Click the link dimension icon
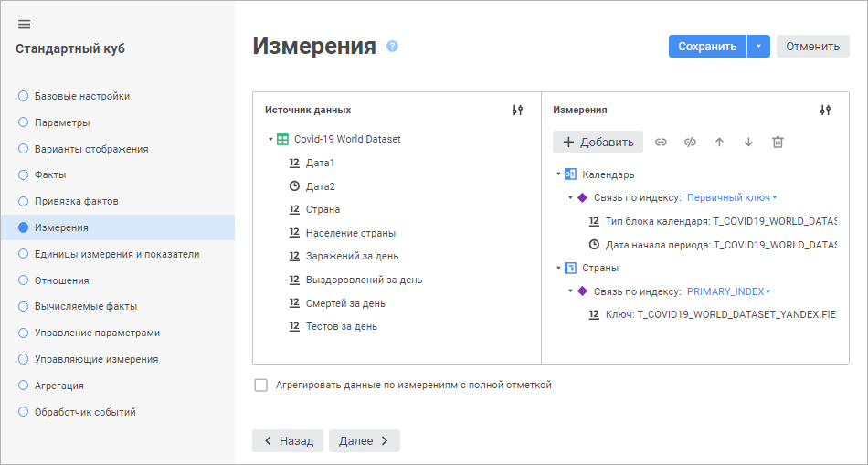This screenshot has width=868, height=465. click(661, 142)
